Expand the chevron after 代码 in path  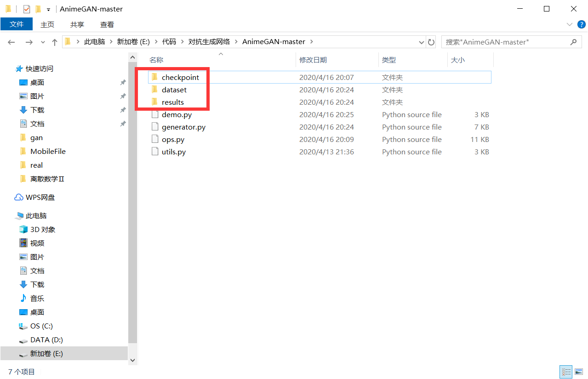[x=183, y=41]
